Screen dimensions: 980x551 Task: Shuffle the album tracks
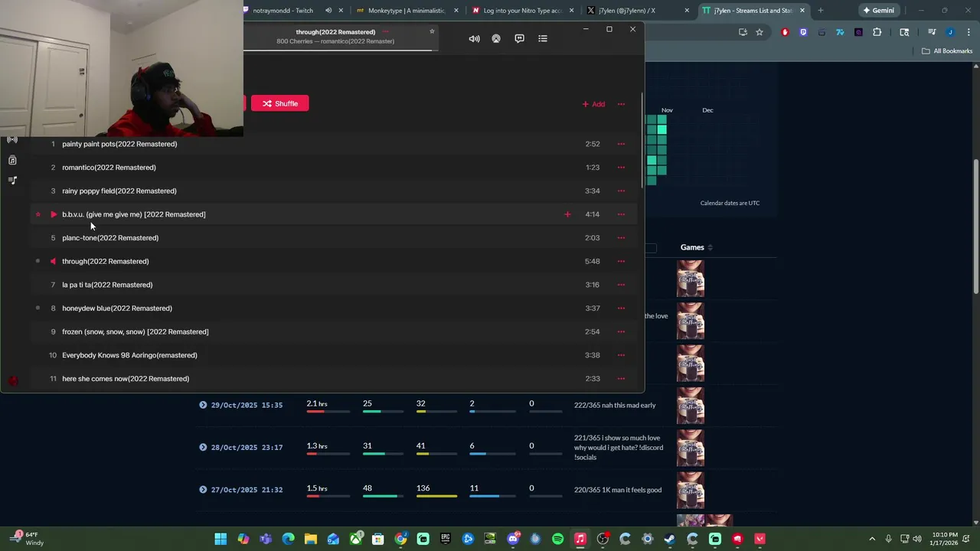(279, 103)
